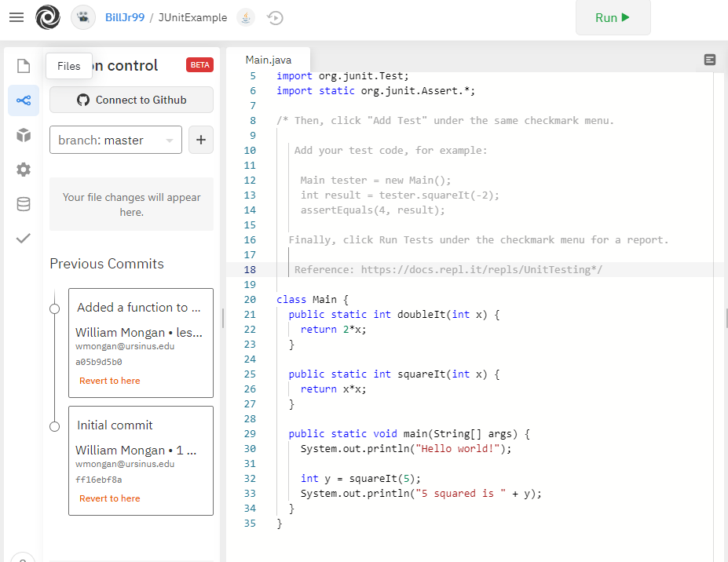The image size is (728, 562).
Task: Click 'public static int squareIt(int x)' line
Action: pos(394,374)
